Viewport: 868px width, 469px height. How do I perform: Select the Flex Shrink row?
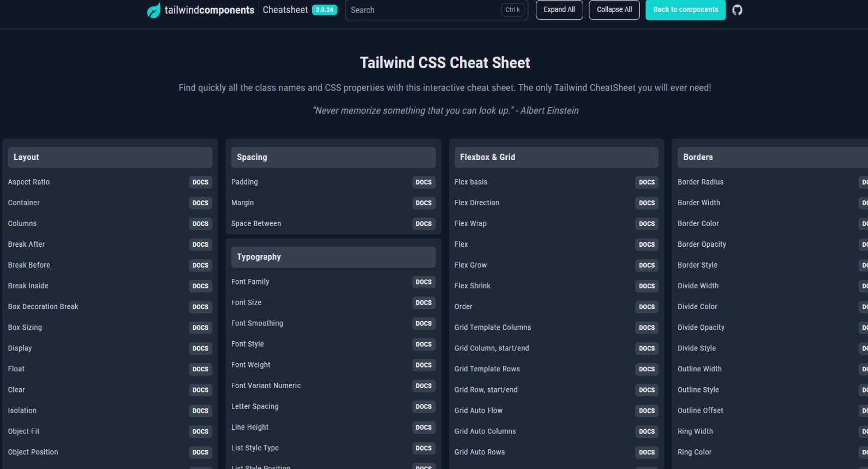556,286
